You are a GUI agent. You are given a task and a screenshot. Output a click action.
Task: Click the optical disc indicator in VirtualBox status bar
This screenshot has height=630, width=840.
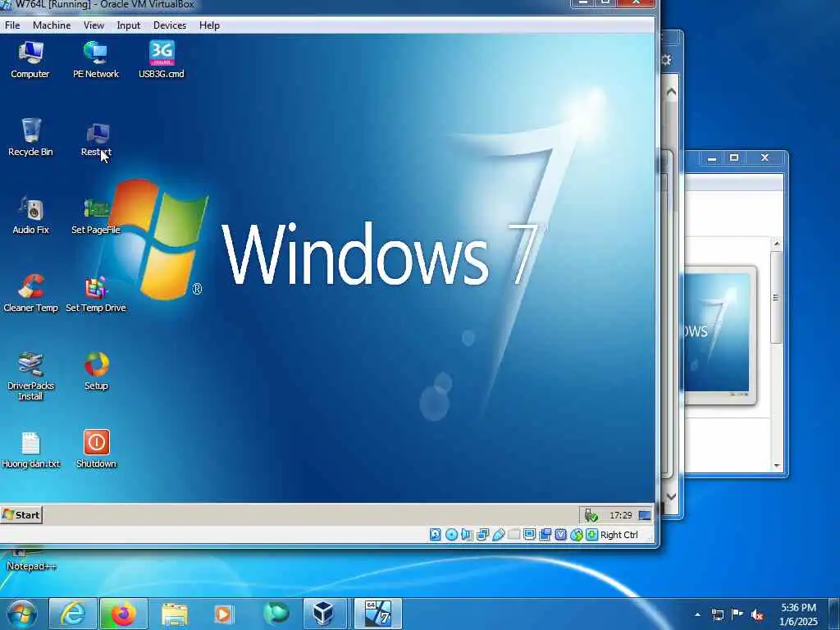point(451,535)
